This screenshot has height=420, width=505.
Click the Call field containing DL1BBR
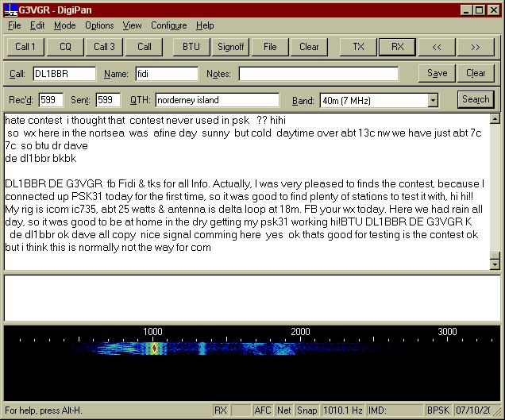coord(64,74)
